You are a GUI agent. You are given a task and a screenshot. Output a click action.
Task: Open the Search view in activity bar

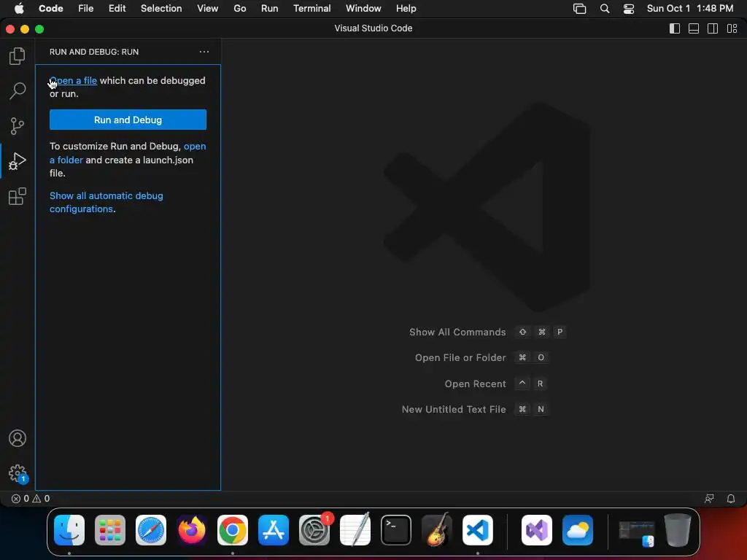tap(18, 90)
